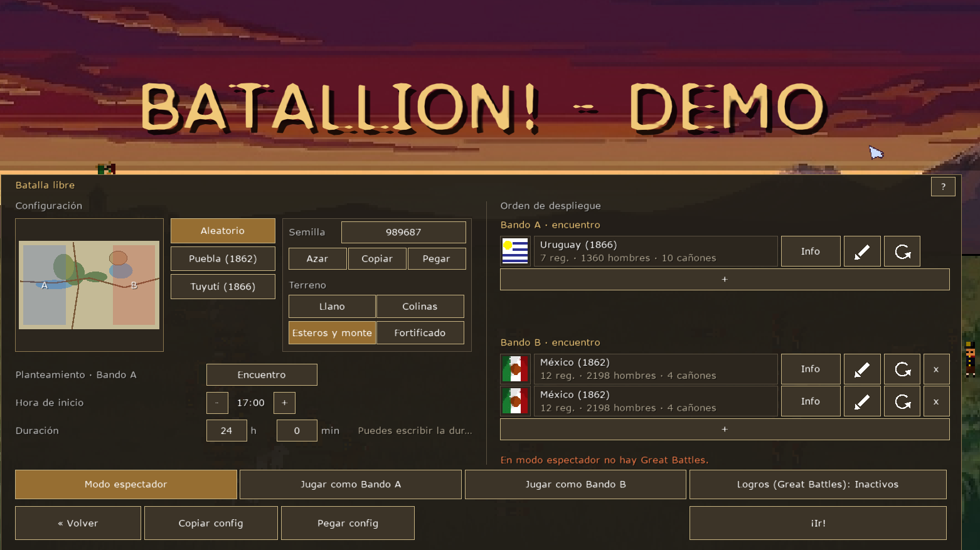
Task: Choose Fortificado terrain
Action: pyautogui.click(x=420, y=333)
